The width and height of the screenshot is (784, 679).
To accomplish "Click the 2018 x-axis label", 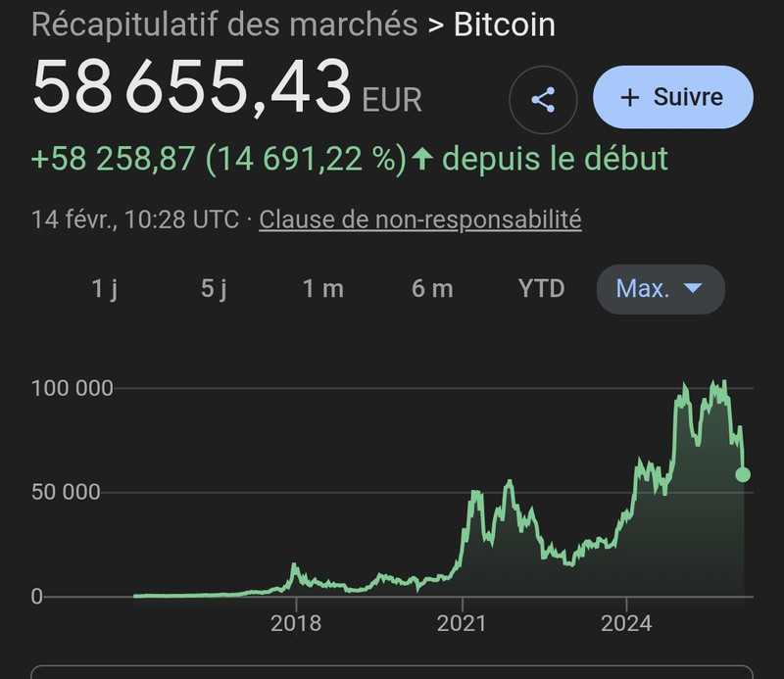I will [296, 623].
